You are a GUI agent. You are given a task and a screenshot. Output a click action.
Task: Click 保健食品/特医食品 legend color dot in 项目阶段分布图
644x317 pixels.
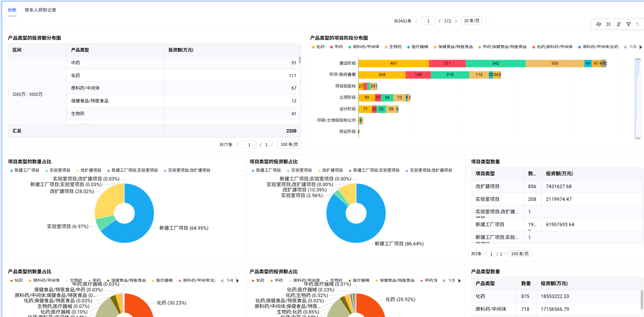coord(435,47)
